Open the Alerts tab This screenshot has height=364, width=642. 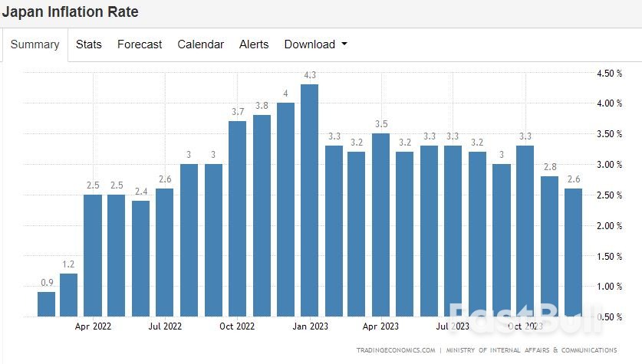pos(254,44)
